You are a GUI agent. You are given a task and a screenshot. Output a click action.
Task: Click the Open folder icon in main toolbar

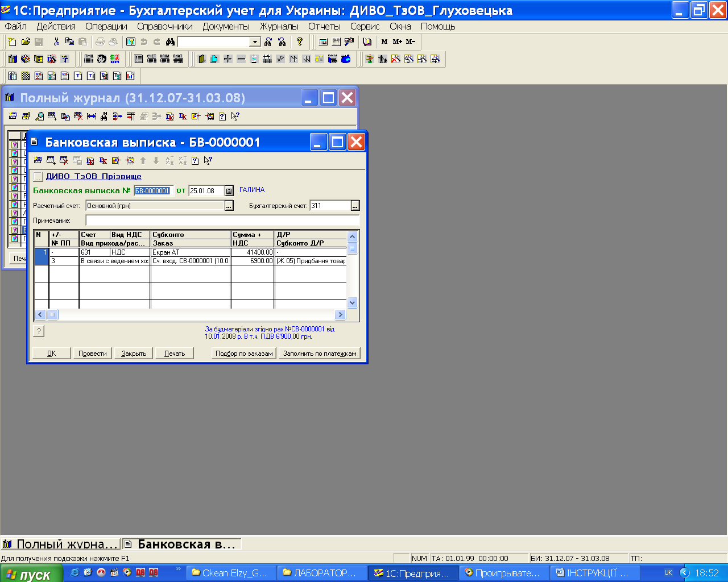[26, 41]
